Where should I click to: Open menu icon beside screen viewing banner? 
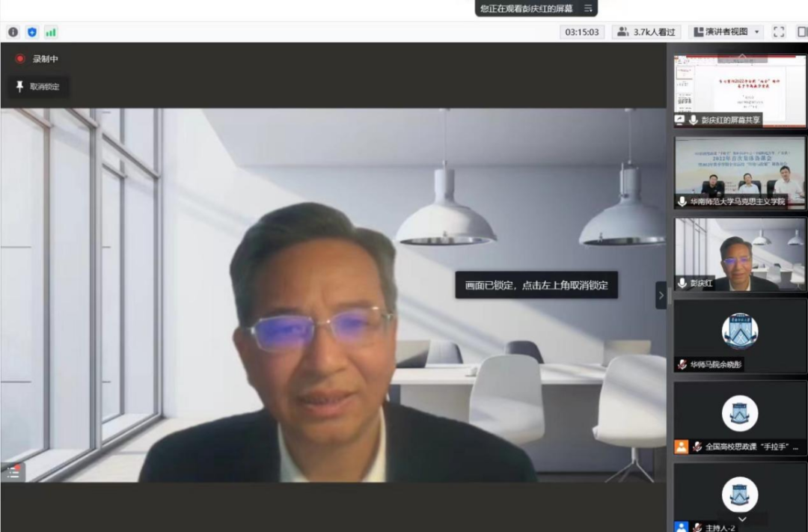coord(588,8)
